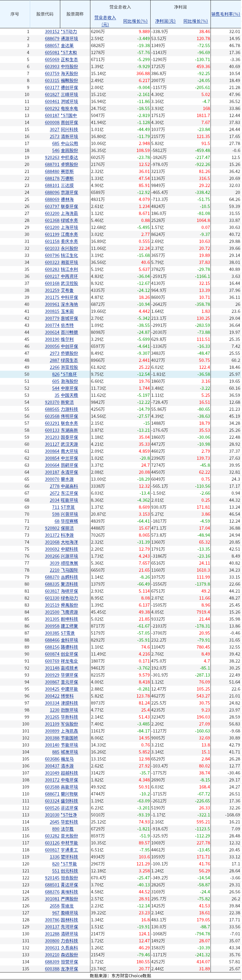Open stock code 600292 link
Screen dimensions: 242x980
pyautogui.click(x=52, y=109)
